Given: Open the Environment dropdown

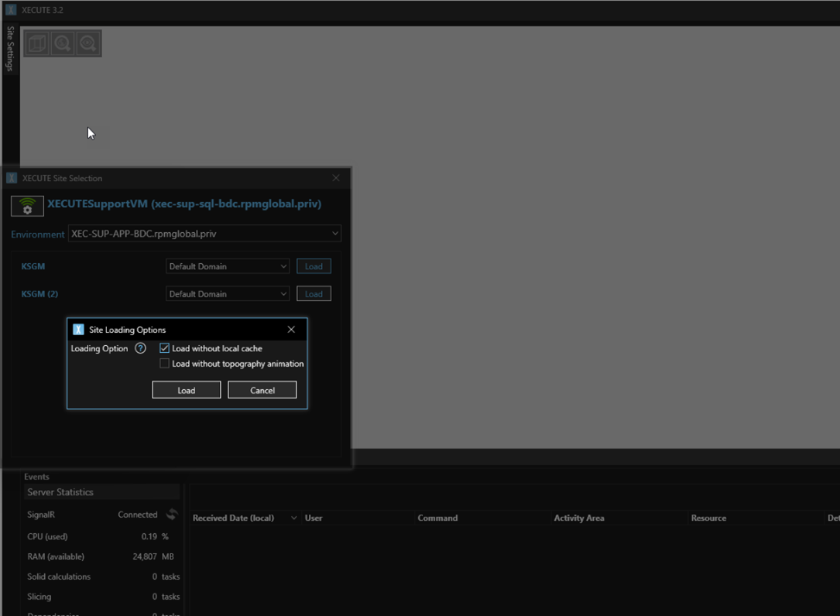Looking at the screenshot, I should [x=204, y=234].
